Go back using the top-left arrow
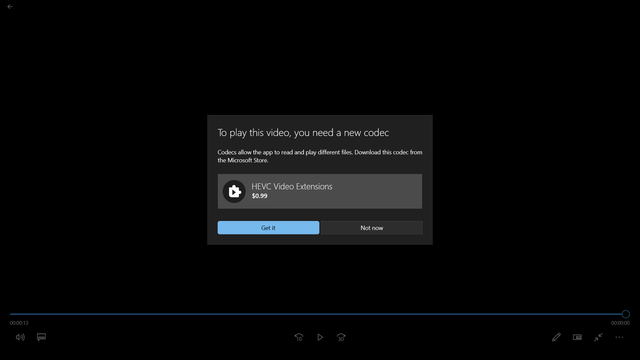The height and width of the screenshot is (360, 640). click(x=10, y=7)
